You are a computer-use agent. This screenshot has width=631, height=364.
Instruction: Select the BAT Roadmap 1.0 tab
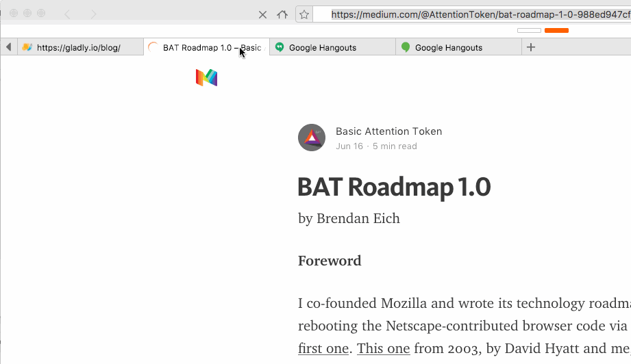pos(206,47)
